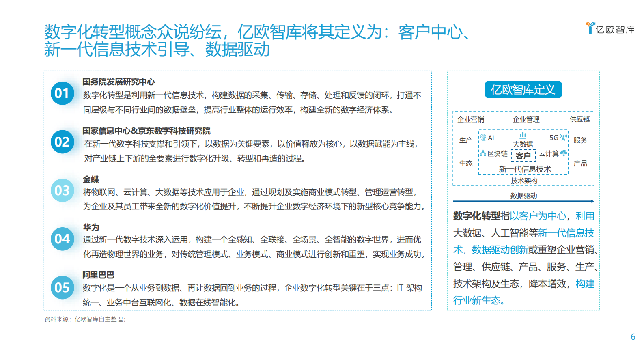
Task: Select the heading 国务院发展研究中心
Action: click(x=118, y=82)
